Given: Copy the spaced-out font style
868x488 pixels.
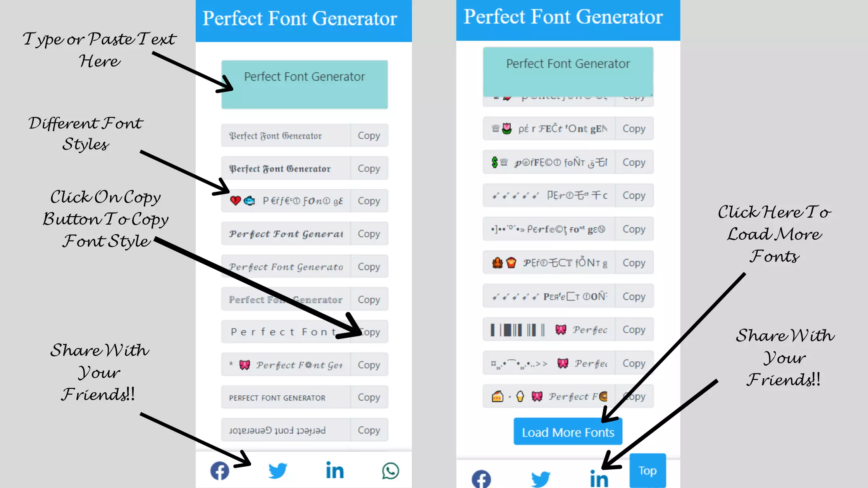Looking at the screenshot, I should point(369,332).
